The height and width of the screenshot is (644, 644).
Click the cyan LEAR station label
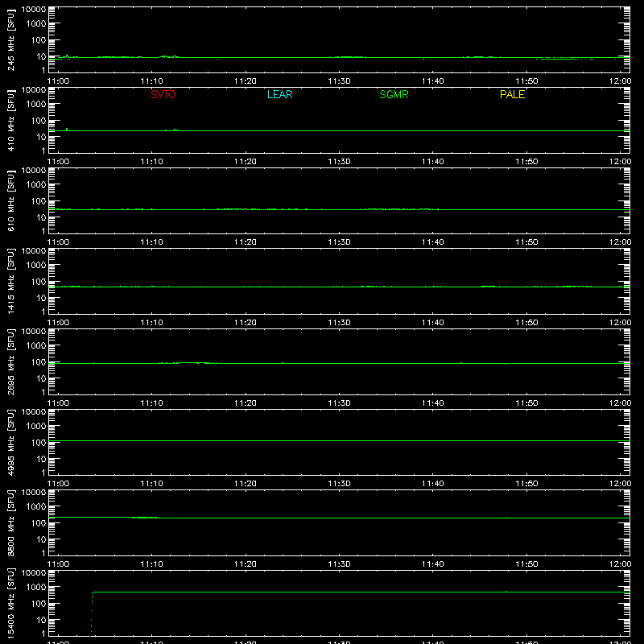[279, 94]
